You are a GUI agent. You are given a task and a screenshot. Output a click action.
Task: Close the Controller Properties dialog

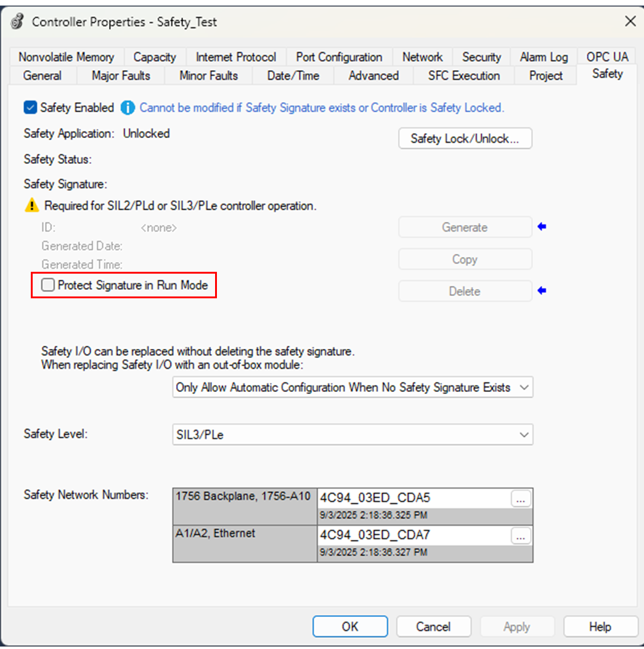click(x=630, y=22)
